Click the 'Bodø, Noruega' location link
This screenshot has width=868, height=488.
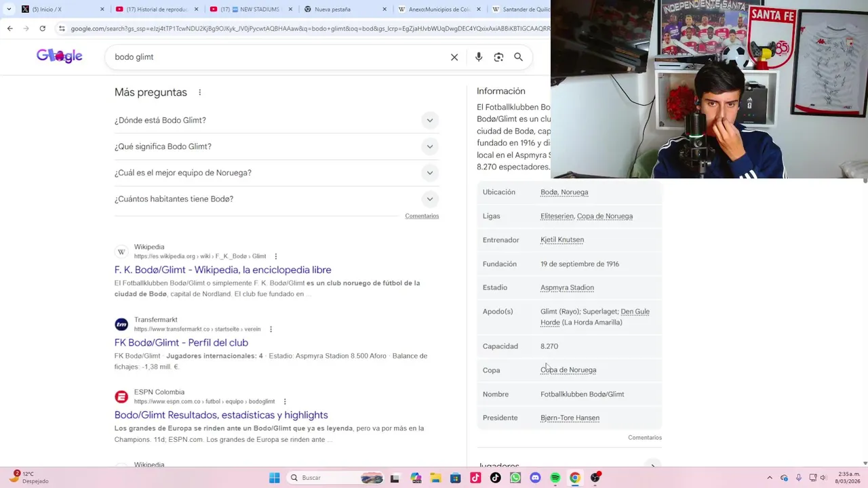point(564,192)
